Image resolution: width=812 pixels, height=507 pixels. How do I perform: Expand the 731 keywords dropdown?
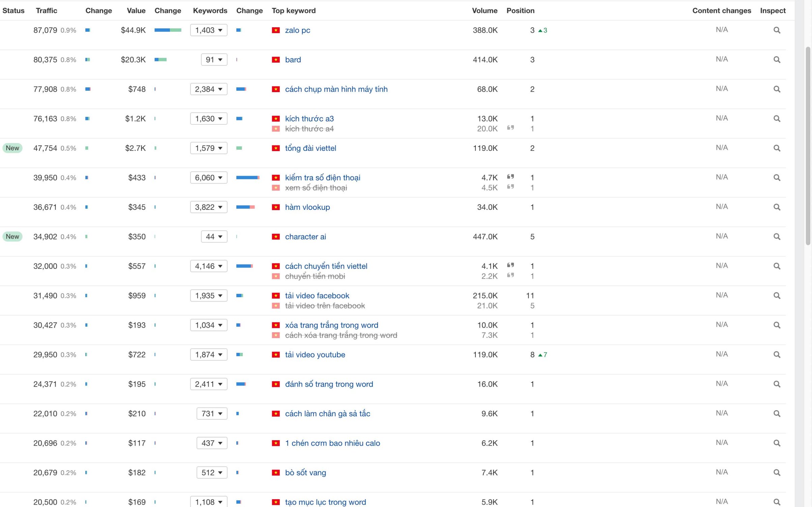tap(212, 414)
